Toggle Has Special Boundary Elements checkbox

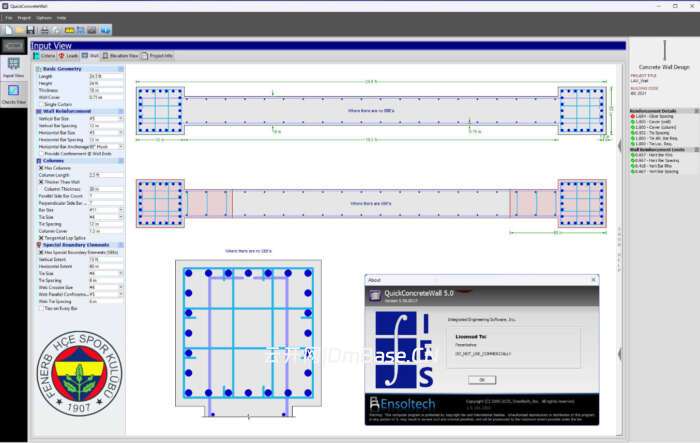[41, 252]
